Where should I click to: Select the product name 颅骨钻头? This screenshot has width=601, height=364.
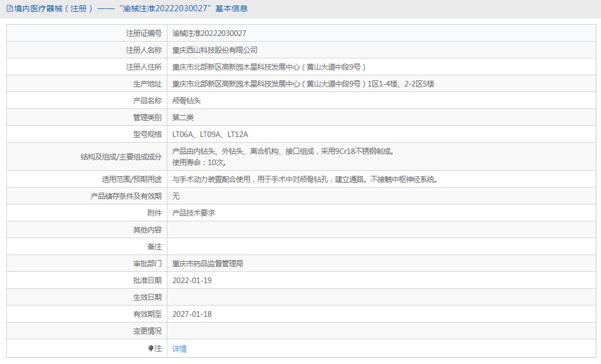[x=186, y=101]
